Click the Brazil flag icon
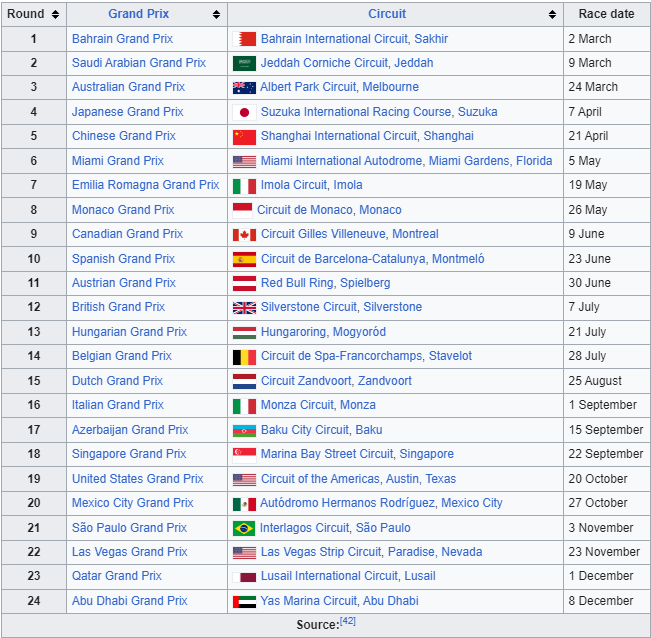 point(244,528)
